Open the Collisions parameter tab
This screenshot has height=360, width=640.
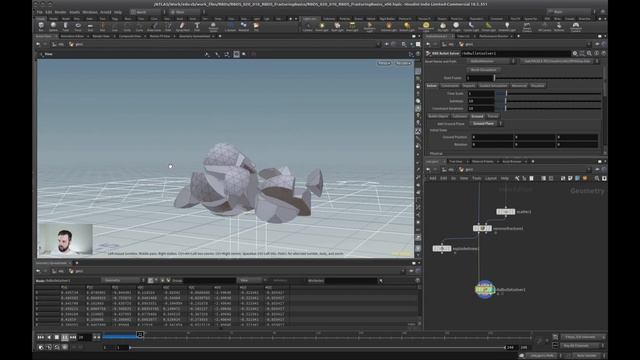pyautogui.click(x=460, y=116)
